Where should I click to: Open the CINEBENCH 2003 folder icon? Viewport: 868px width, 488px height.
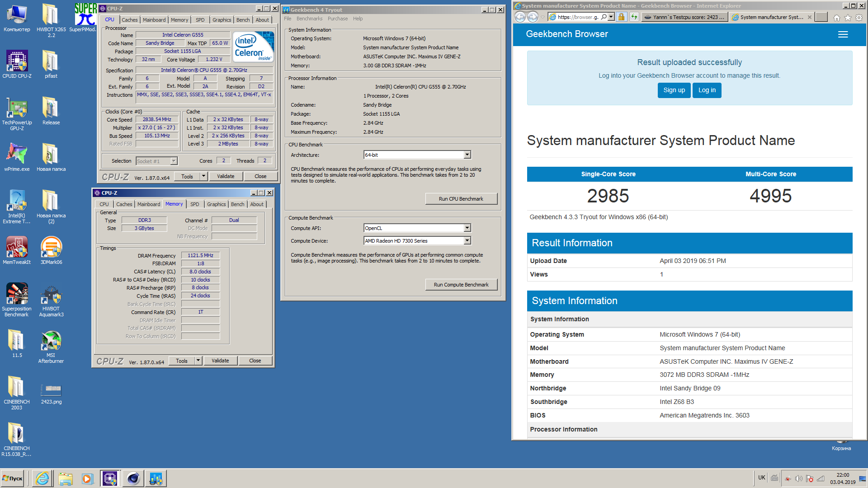point(17,393)
